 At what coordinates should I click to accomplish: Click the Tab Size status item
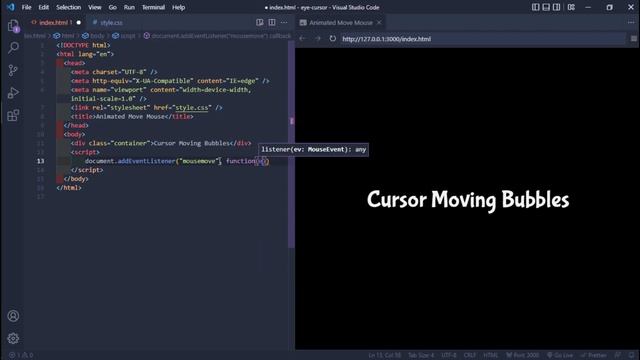click(x=421, y=355)
